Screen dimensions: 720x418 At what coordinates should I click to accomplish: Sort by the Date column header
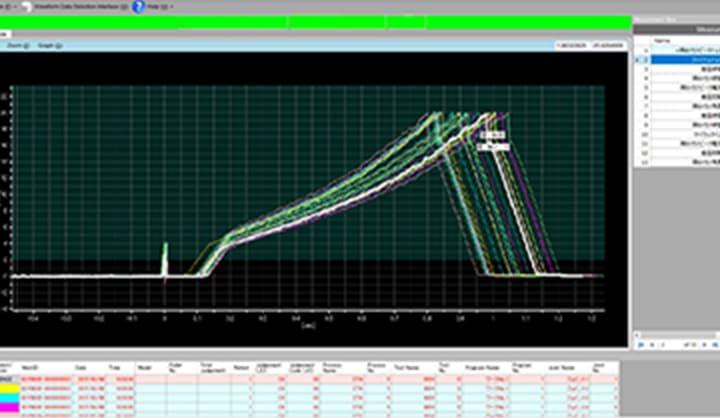point(83,367)
